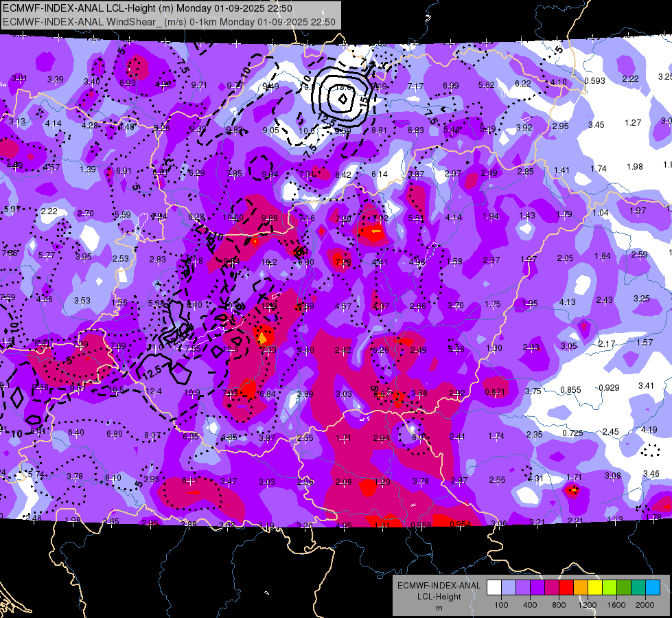Click the shear value 2.08
Viewport: 672px width, 618px height.
pos(344,482)
